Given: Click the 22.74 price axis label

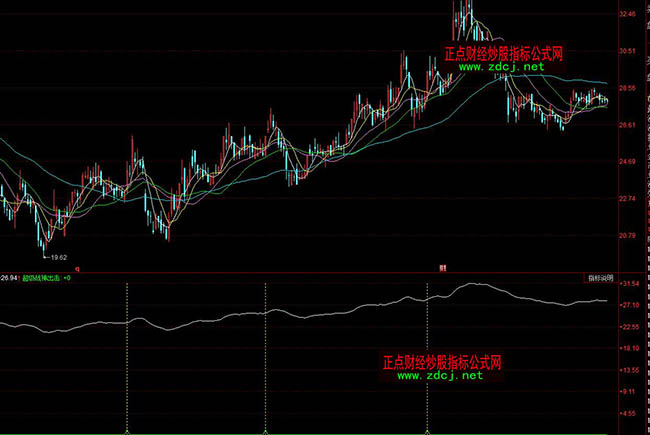Looking at the screenshot, I should pyautogui.click(x=628, y=199).
